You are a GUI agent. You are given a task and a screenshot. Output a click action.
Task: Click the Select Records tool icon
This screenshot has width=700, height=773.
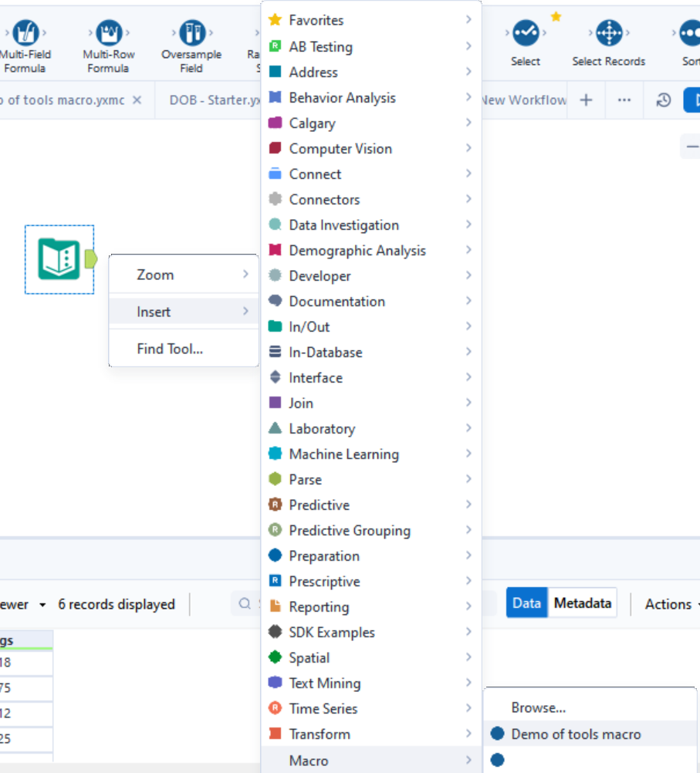coord(609,32)
